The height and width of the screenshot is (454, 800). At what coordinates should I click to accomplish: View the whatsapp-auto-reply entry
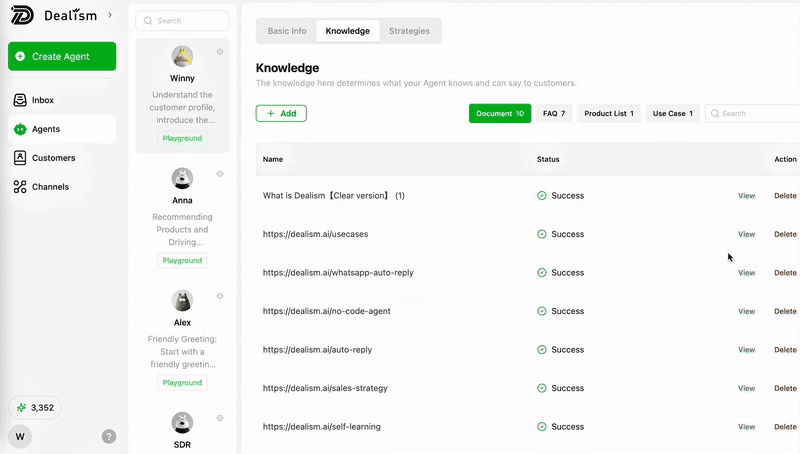tap(746, 273)
